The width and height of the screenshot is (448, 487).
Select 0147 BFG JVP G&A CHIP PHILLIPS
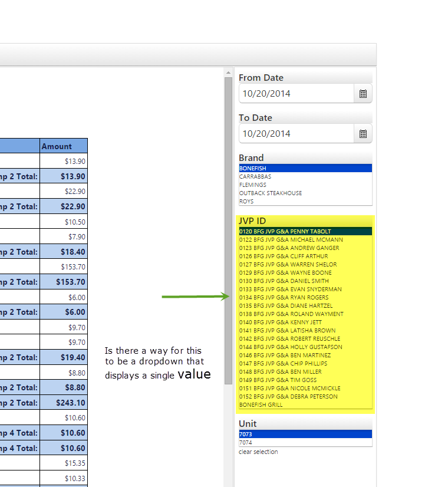pyautogui.click(x=305, y=363)
